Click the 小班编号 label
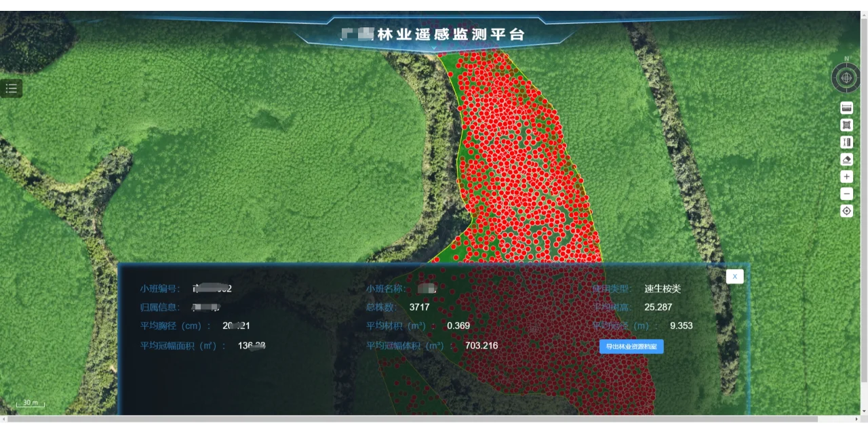 160,288
